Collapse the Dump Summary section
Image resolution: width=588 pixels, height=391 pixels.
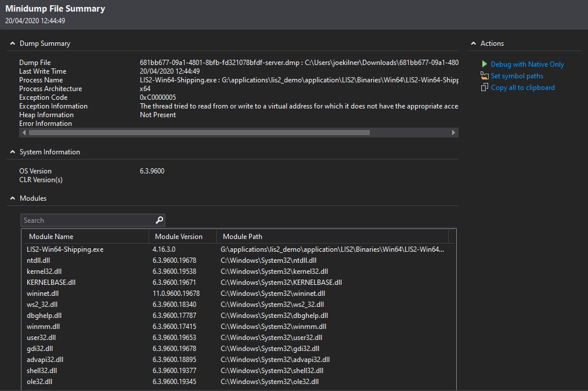tap(12, 44)
